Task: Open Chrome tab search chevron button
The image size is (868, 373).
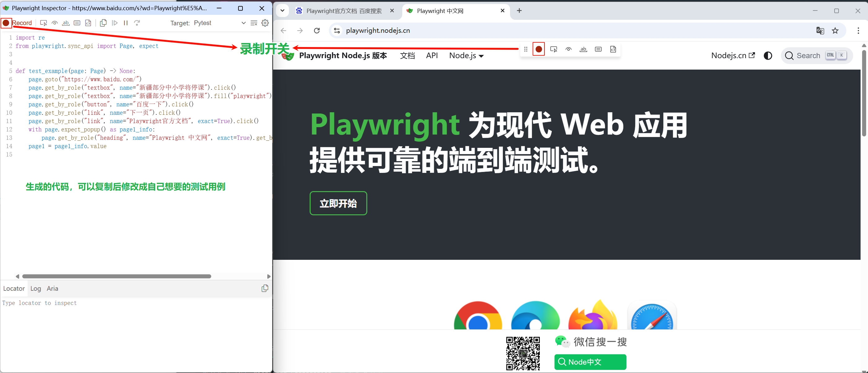Action: tap(282, 11)
